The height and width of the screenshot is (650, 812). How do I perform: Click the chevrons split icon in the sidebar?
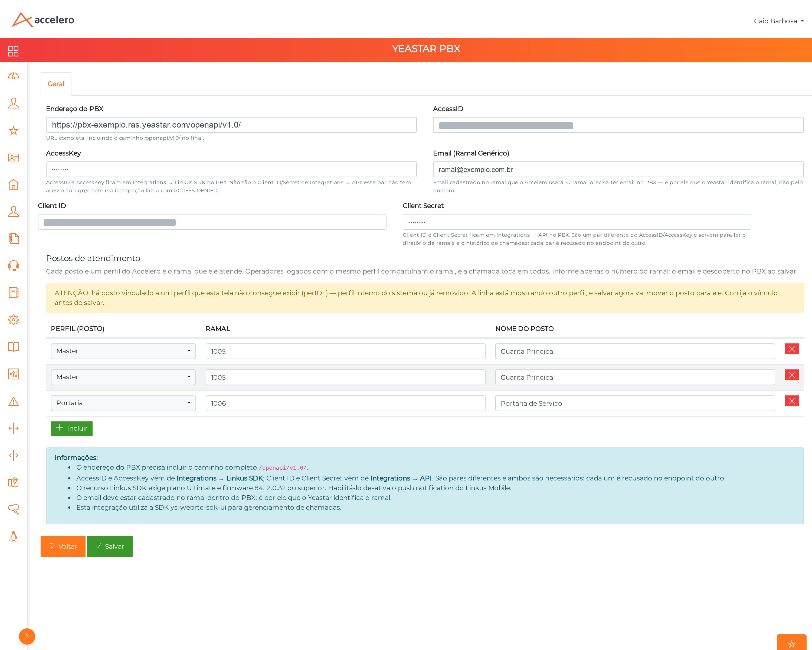pos(13,455)
